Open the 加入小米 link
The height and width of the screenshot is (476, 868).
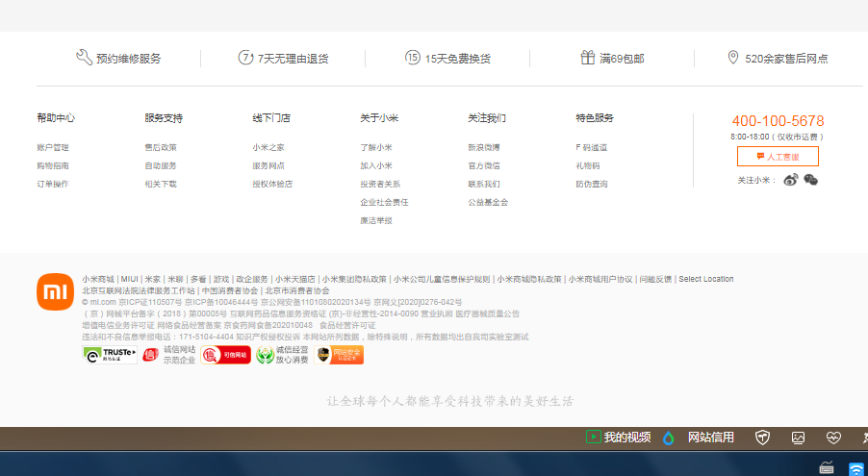[x=376, y=165]
